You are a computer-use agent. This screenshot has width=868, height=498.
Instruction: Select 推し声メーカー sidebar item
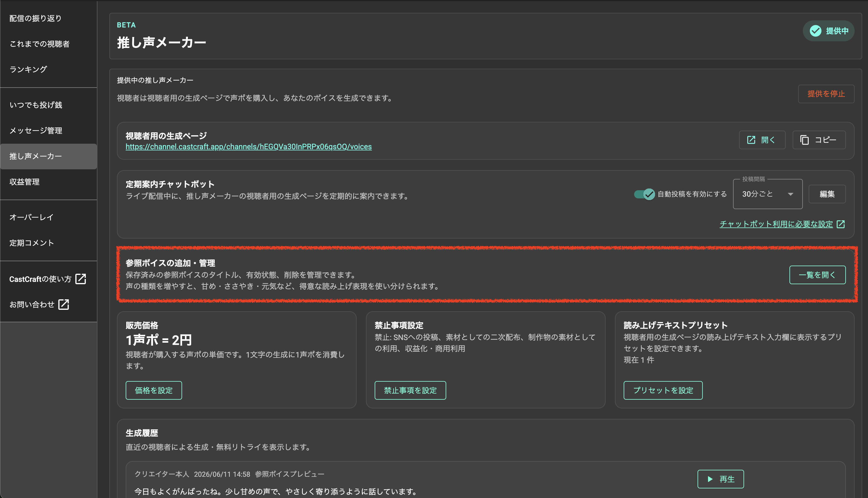tap(49, 156)
